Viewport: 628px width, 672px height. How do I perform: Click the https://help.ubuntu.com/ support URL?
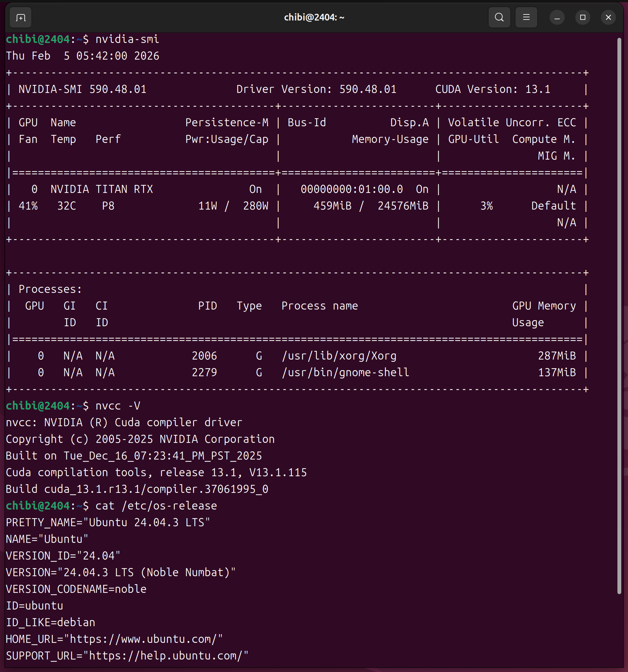pyautogui.click(x=165, y=655)
